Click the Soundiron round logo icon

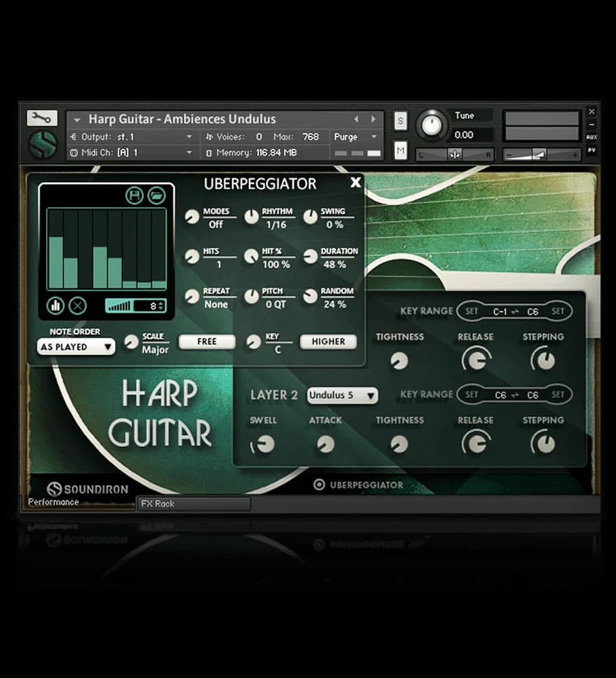[x=42, y=145]
